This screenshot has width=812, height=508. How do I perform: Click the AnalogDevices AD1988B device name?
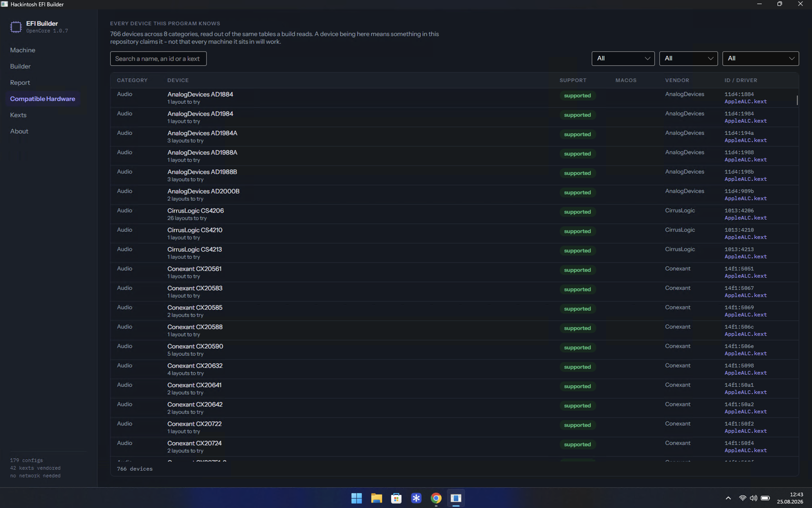pos(202,172)
